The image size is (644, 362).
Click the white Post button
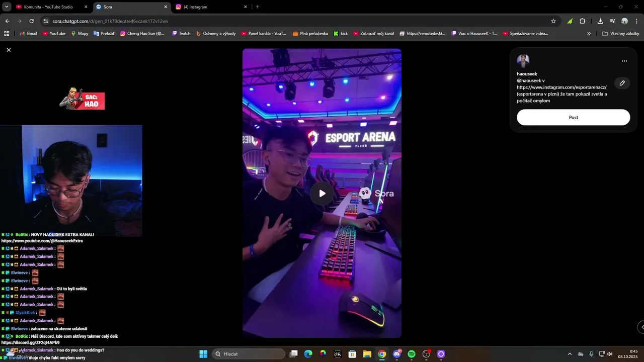coord(573,117)
